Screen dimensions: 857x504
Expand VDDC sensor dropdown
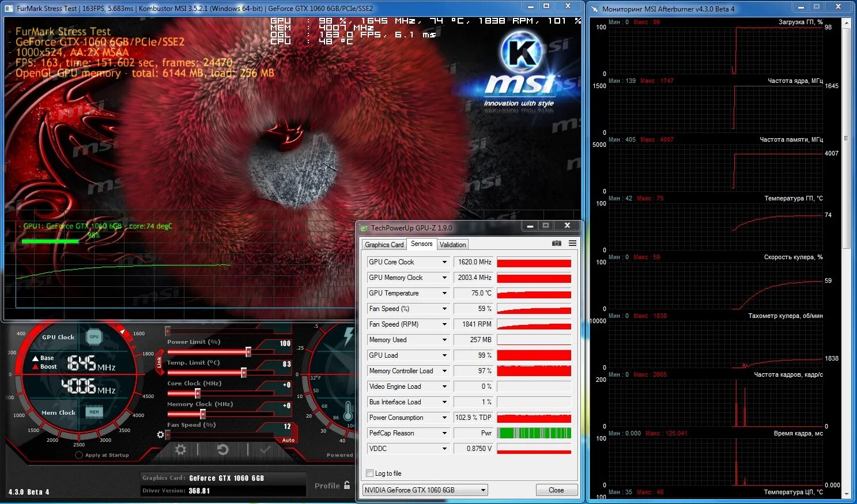444,449
